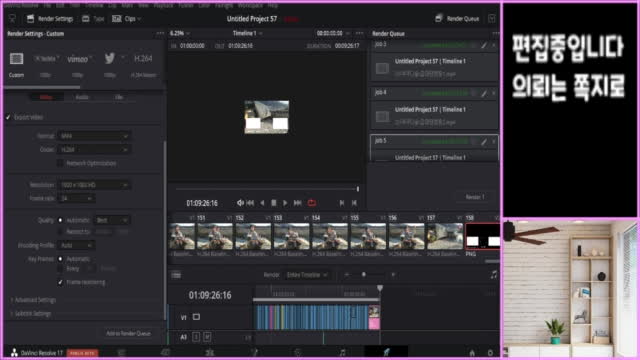The height and width of the screenshot is (360, 640).
Task: Open the Render Entire Timeline dropdown
Action: 307,275
